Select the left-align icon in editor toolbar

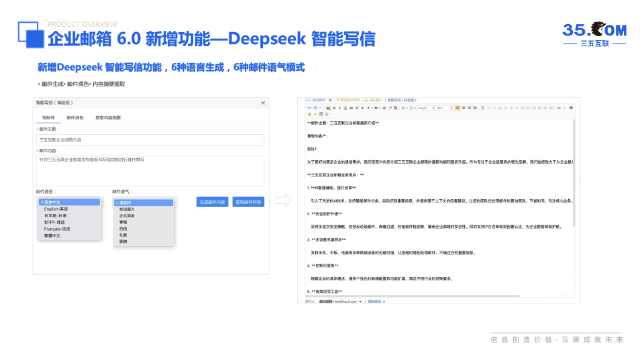[458, 107]
